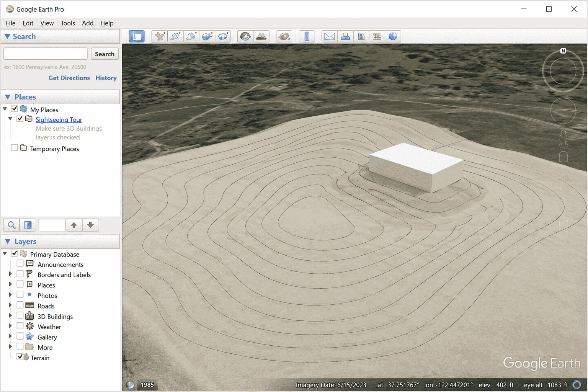Open the search History link

pyautogui.click(x=106, y=78)
